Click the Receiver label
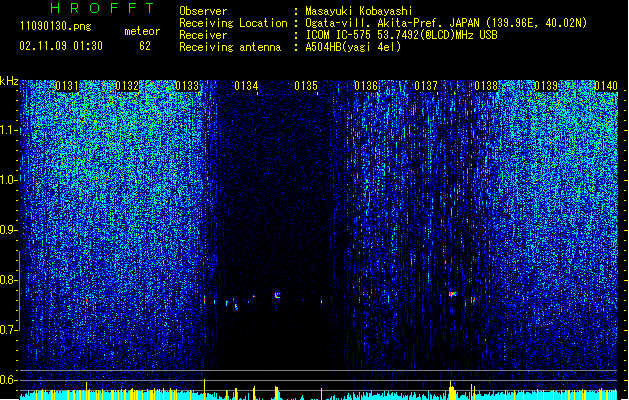The width and height of the screenshot is (629, 400). [203, 35]
